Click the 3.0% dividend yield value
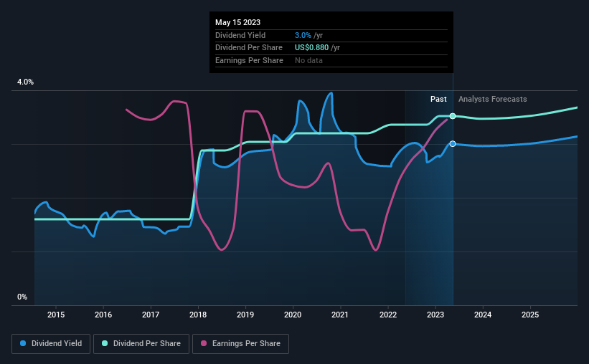Image resolution: width=589 pixels, height=364 pixels. tap(303, 35)
